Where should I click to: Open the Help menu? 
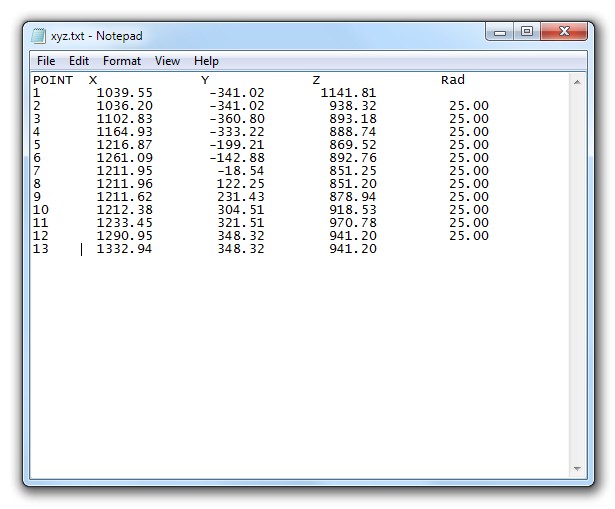(x=206, y=61)
